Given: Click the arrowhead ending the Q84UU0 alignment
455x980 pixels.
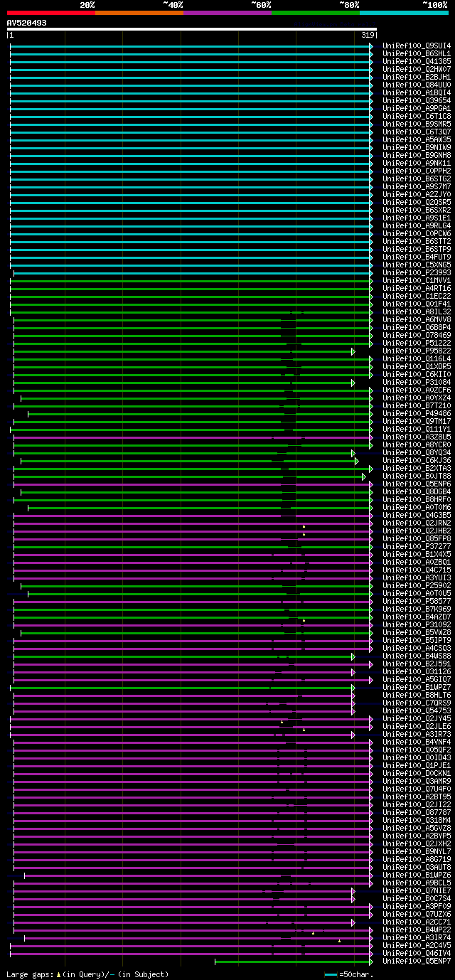Looking at the screenshot, I should [x=371, y=85].
